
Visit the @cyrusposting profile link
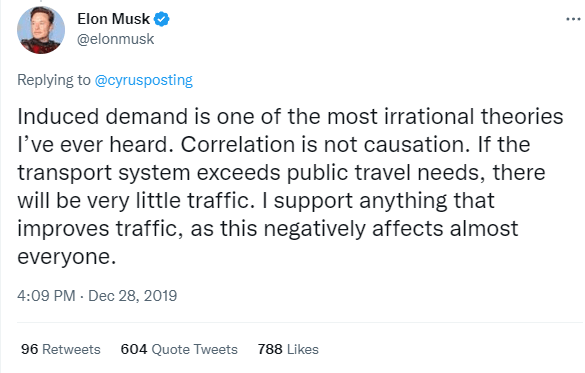coord(144,80)
